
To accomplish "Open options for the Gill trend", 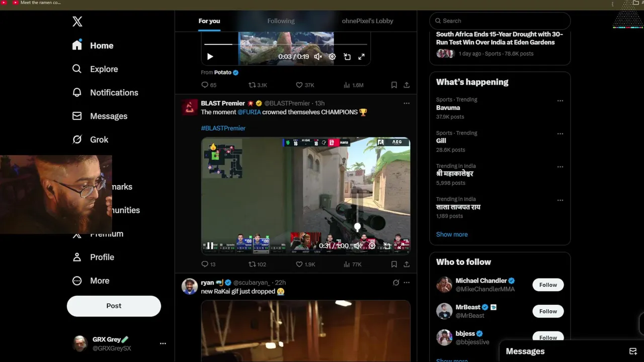I will pyautogui.click(x=560, y=134).
